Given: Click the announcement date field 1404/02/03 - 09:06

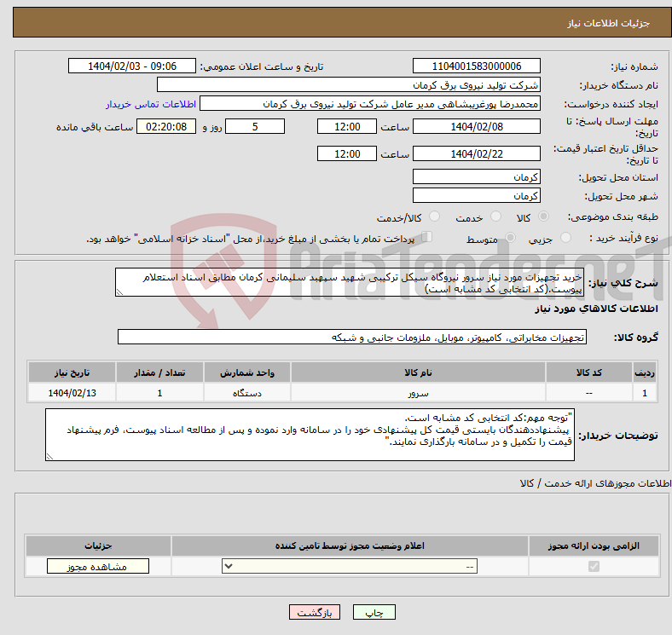Looking at the screenshot, I should pyautogui.click(x=132, y=66).
